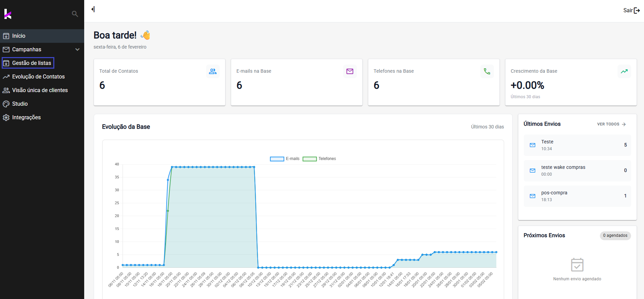Open Gestão de listas in the sidebar
The width and height of the screenshot is (644, 299).
click(32, 63)
